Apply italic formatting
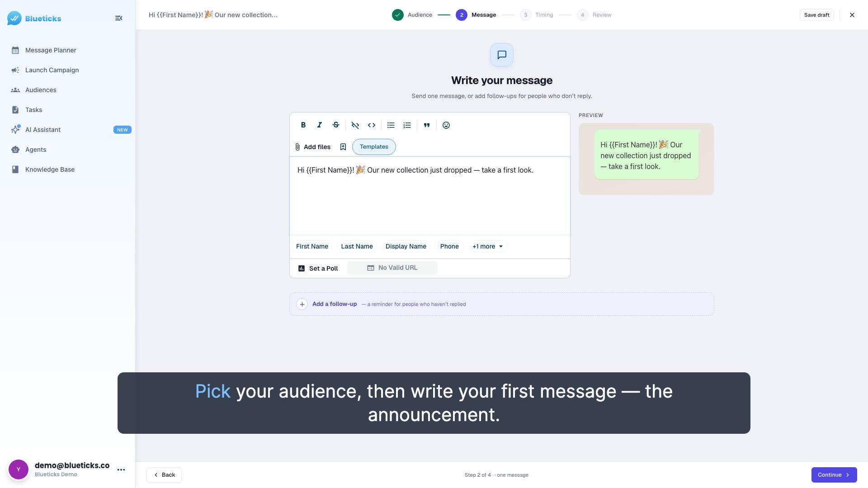The height and width of the screenshot is (488, 868). pyautogui.click(x=320, y=125)
